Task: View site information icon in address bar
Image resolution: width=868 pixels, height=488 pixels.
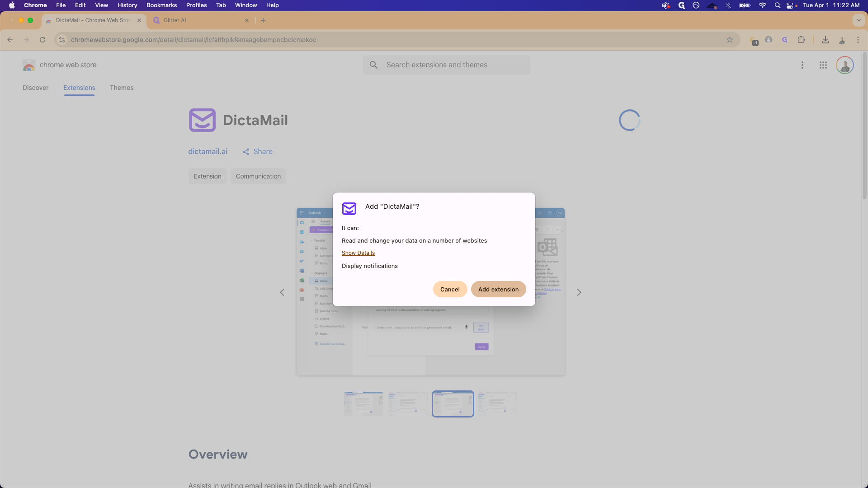Action: tap(62, 40)
